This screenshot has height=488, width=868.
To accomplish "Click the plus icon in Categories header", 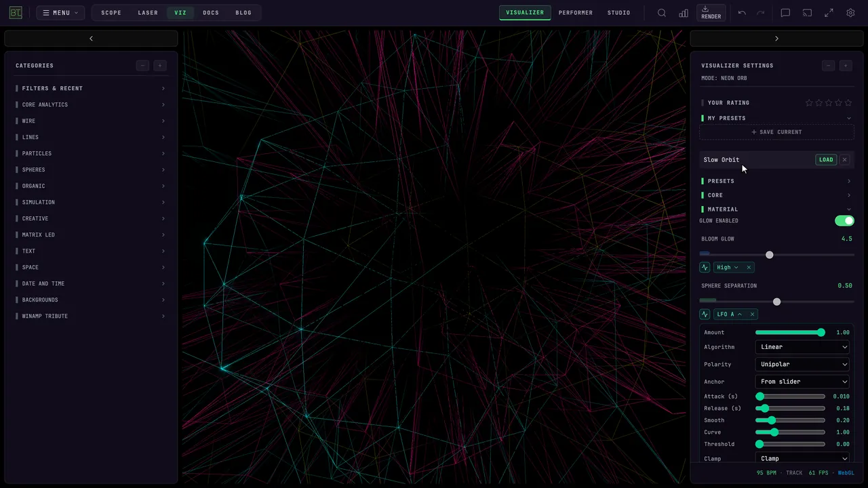I will pos(160,66).
